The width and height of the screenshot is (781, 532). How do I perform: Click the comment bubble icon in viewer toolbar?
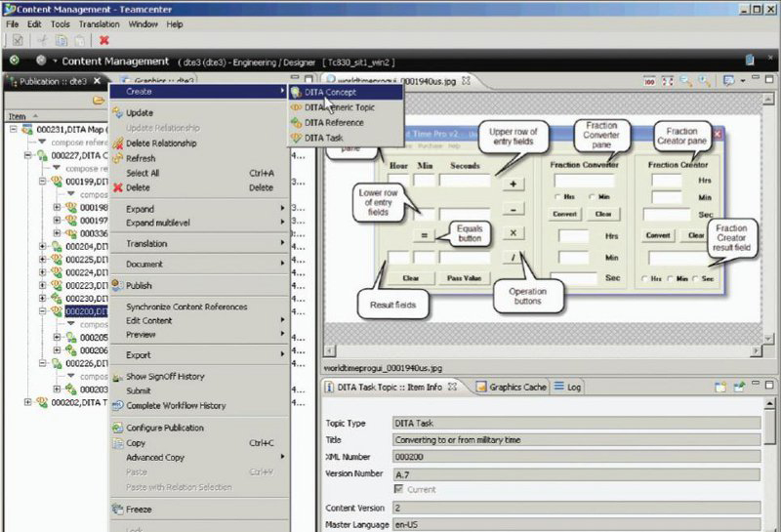pyautogui.click(x=728, y=81)
